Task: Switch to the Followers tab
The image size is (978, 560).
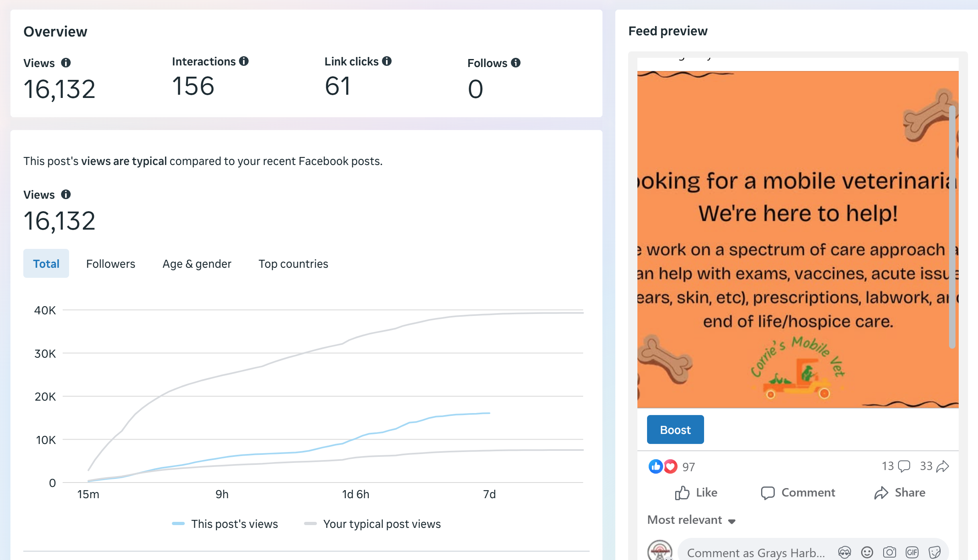Action: tap(110, 264)
